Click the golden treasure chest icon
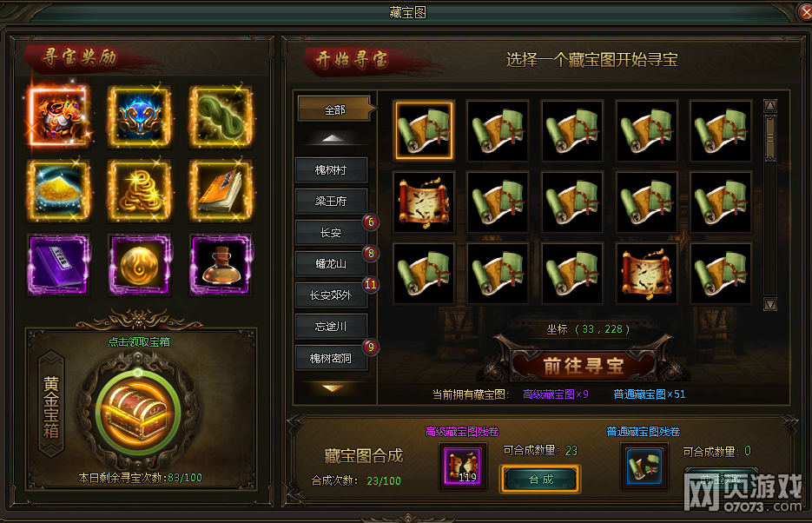This screenshot has height=523, width=812. coord(138,411)
